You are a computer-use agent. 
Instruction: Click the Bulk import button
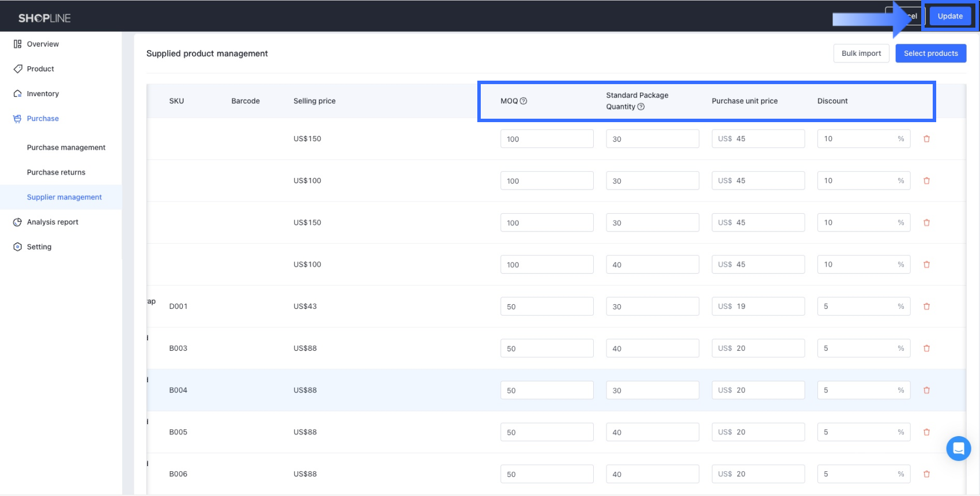point(861,54)
